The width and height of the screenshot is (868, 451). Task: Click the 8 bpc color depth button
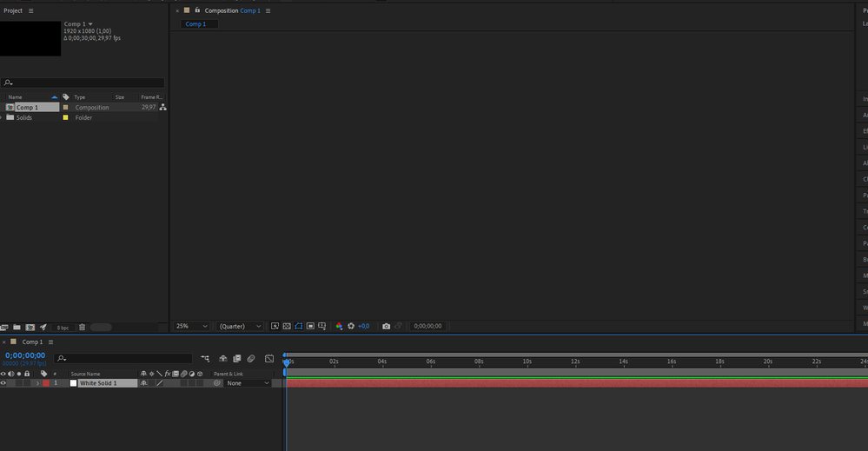coord(63,328)
